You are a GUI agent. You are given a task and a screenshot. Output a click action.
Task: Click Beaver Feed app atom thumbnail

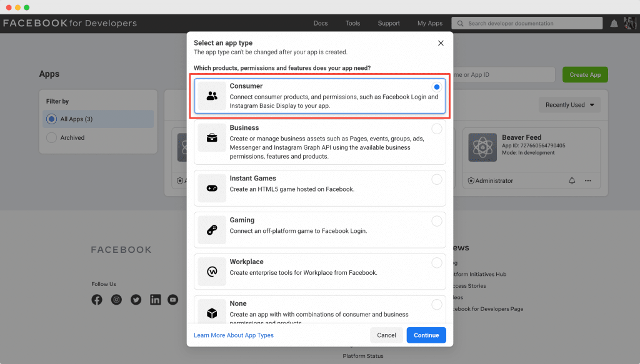[x=482, y=147]
